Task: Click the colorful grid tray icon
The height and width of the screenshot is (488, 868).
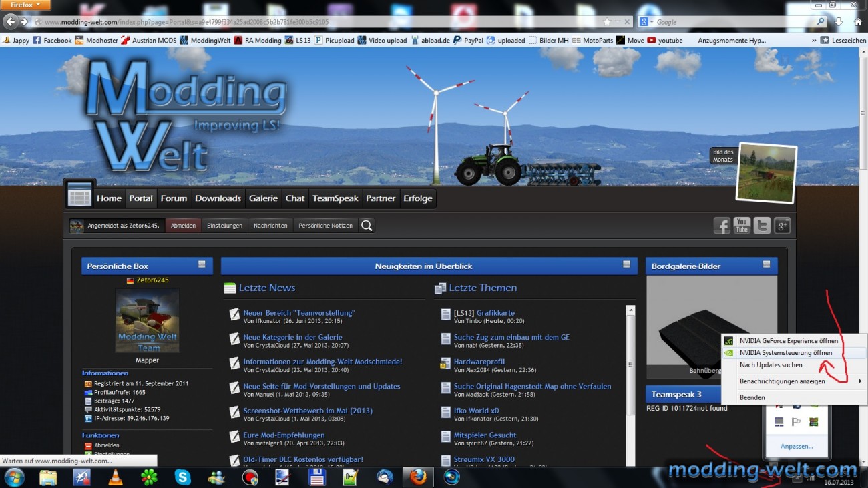Action: tap(813, 422)
